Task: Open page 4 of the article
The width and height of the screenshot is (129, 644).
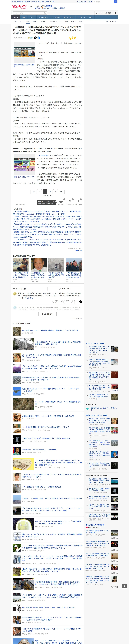Action: (50, 191)
